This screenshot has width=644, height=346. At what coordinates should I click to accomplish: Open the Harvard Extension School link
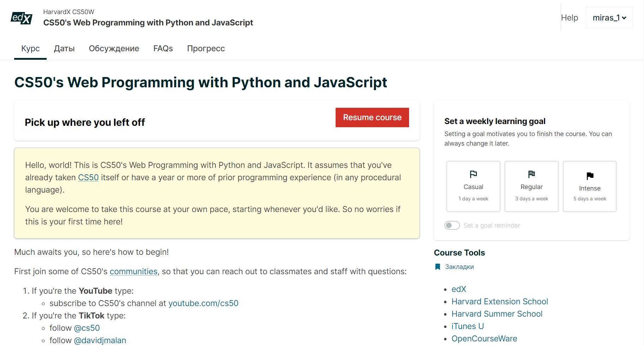pyautogui.click(x=500, y=301)
